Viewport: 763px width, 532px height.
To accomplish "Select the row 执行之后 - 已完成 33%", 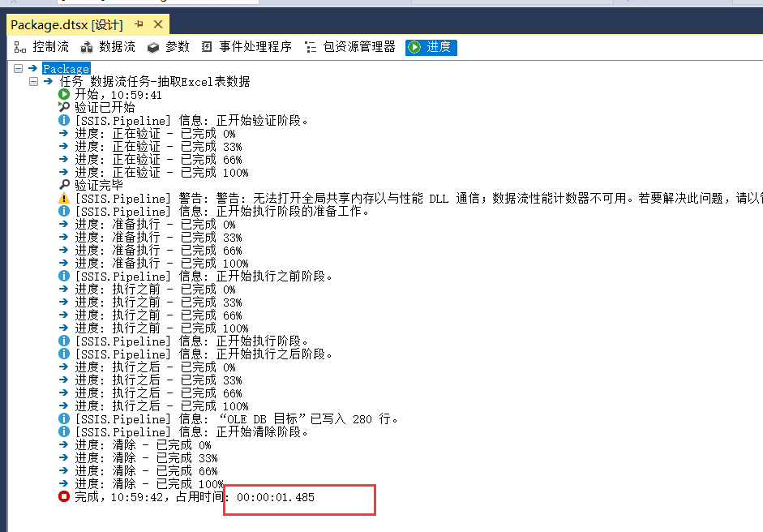I will (158, 380).
